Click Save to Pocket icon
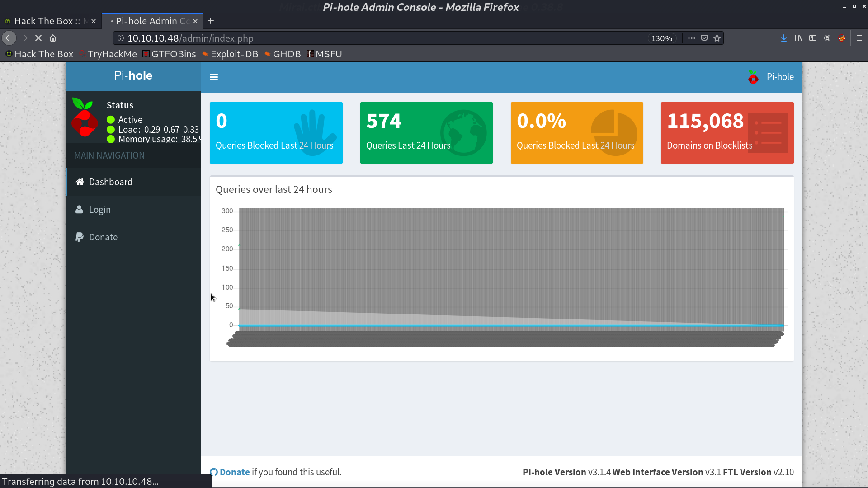The width and height of the screenshot is (868, 488). click(x=704, y=38)
